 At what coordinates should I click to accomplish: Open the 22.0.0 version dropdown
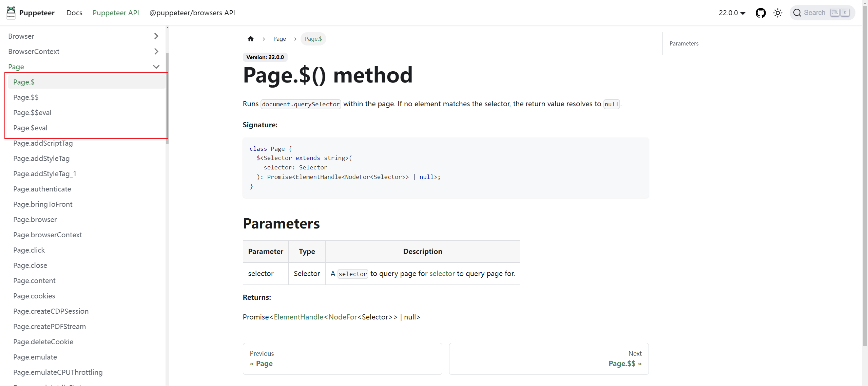click(x=732, y=13)
